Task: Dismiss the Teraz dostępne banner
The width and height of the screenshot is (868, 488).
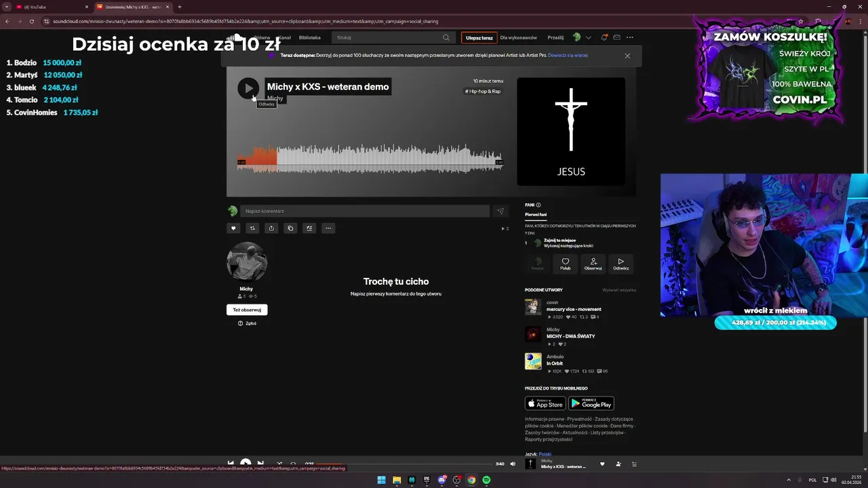Action: [627, 56]
